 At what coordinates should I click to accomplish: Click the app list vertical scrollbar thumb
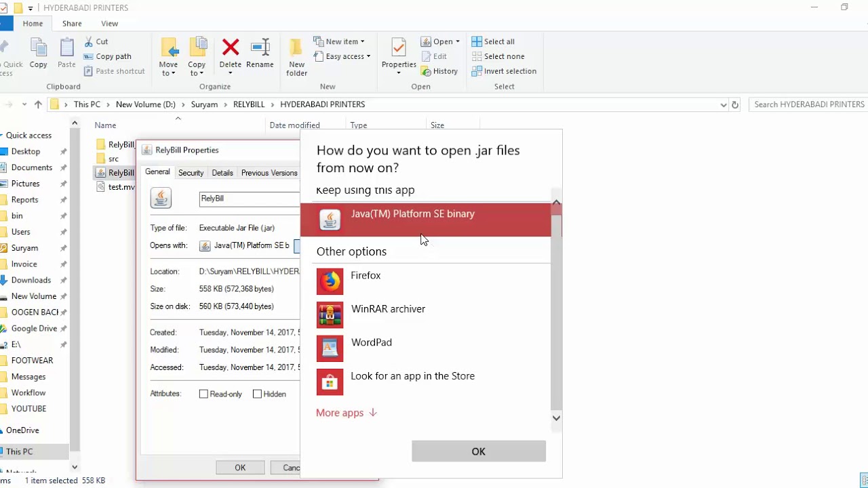pyautogui.click(x=556, y=312)
